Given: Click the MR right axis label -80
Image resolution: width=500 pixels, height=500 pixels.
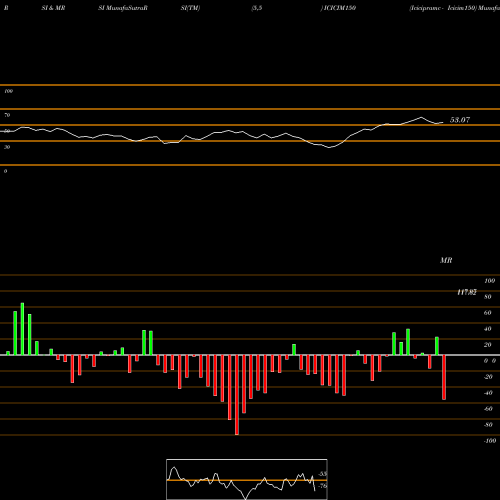Looking at the screenshot, I should tap(488, 425).
